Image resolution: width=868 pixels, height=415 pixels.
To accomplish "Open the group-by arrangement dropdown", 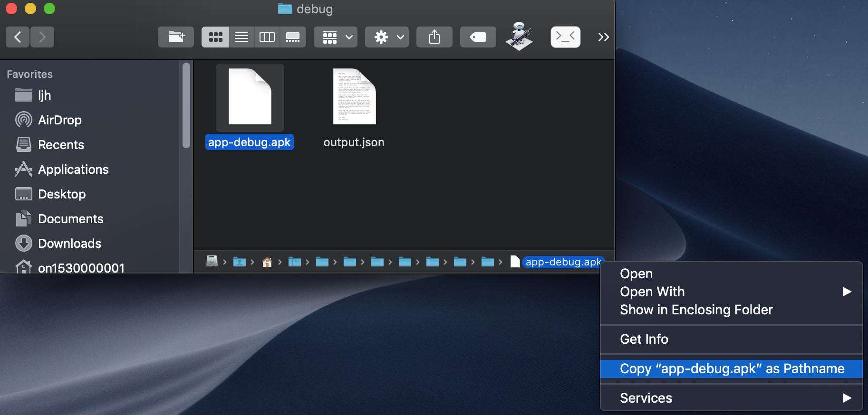I will [x=336, y=37].
